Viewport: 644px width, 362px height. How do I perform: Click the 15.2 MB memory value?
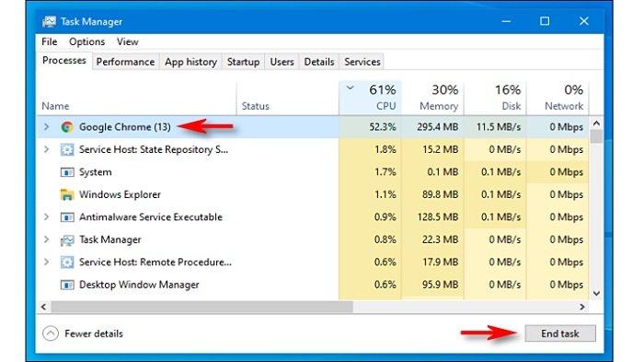[x=441, y=149]
